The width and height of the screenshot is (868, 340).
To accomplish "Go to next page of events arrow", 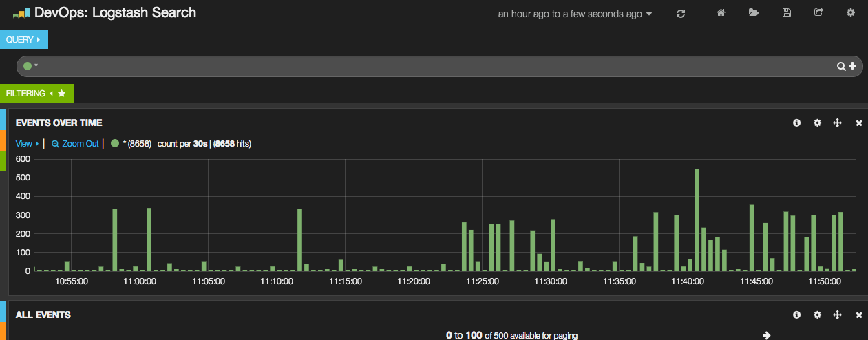I will pyautogui.click(x=766, y=335).
